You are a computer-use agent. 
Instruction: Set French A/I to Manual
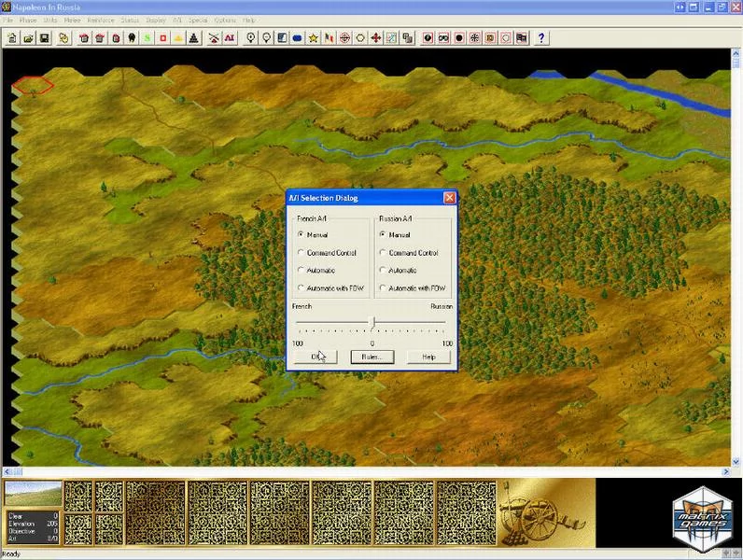click(313, 234)
